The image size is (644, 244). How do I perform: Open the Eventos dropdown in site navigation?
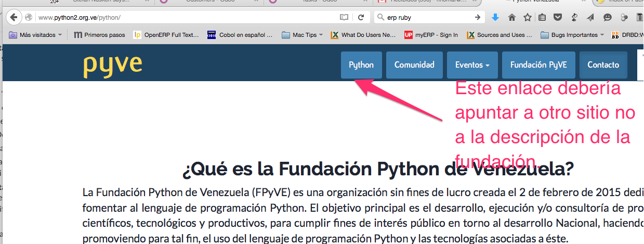pyautogui.click(x=472, y=65)
